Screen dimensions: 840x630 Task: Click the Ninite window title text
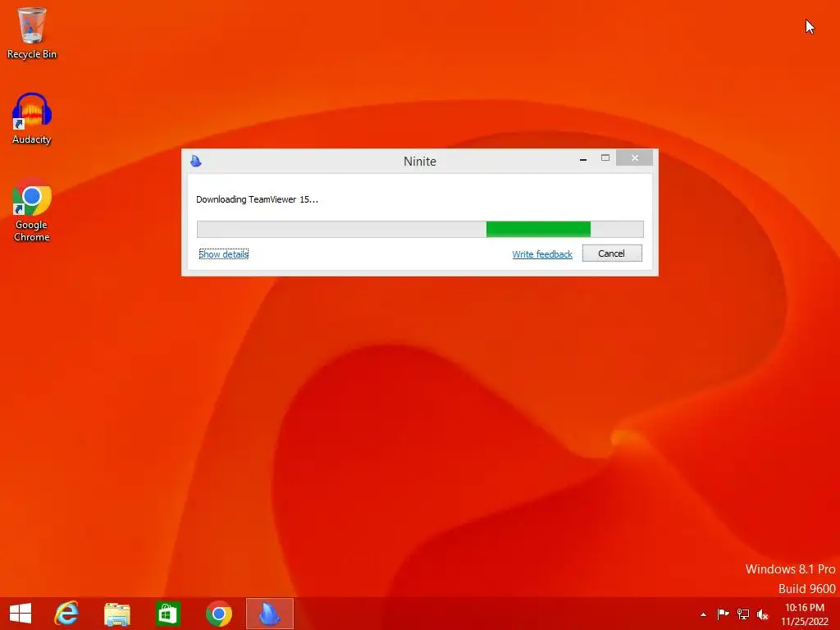420,162
